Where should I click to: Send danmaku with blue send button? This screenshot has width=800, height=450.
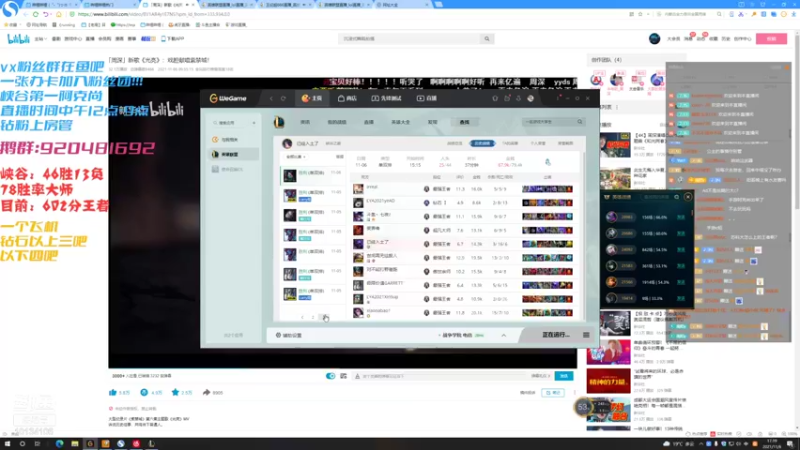point(563,376)
